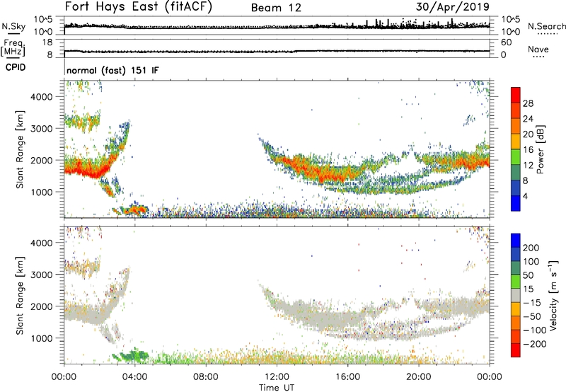
Task: Select the '18' frequency axis tick
Action: 47,42
